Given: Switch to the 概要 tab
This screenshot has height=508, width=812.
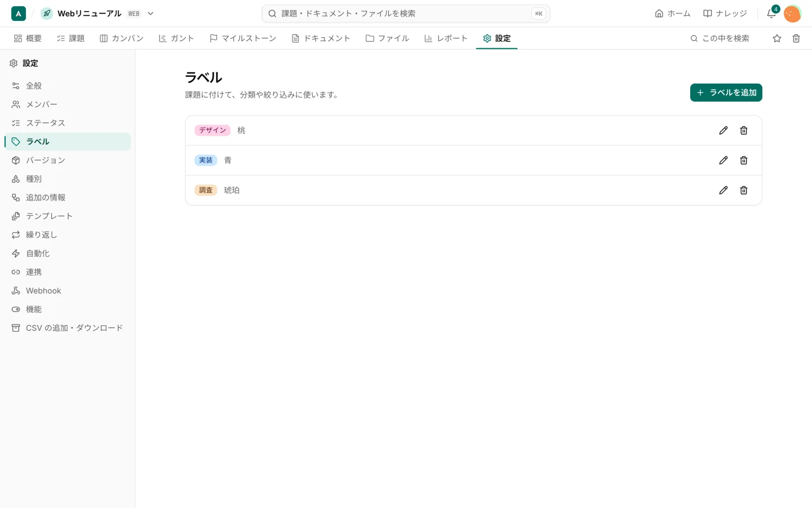Looking at the screenshot, I should 28,38.
